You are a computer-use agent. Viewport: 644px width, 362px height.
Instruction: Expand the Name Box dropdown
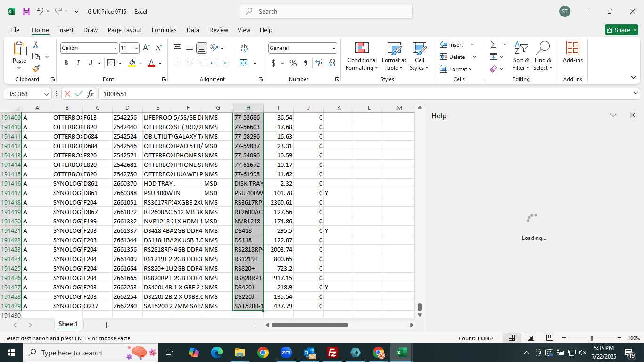coord(46,94)
